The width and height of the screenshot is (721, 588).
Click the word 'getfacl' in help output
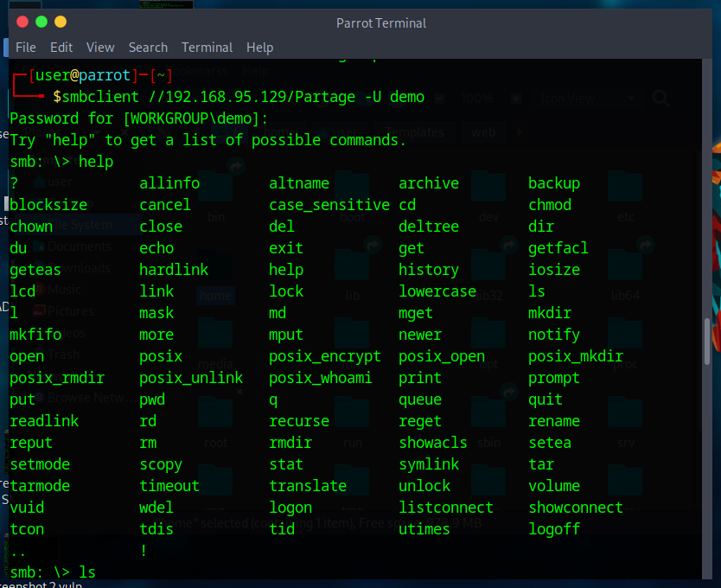point(558,248)
